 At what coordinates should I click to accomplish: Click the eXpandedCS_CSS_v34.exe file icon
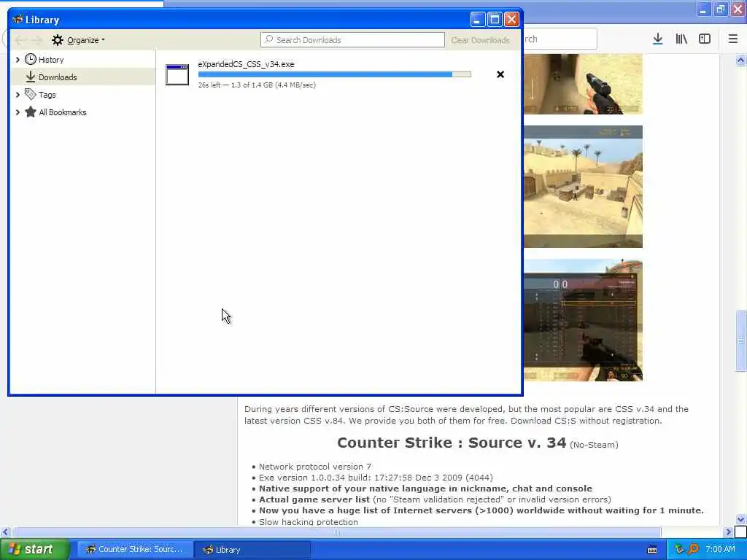177,75
